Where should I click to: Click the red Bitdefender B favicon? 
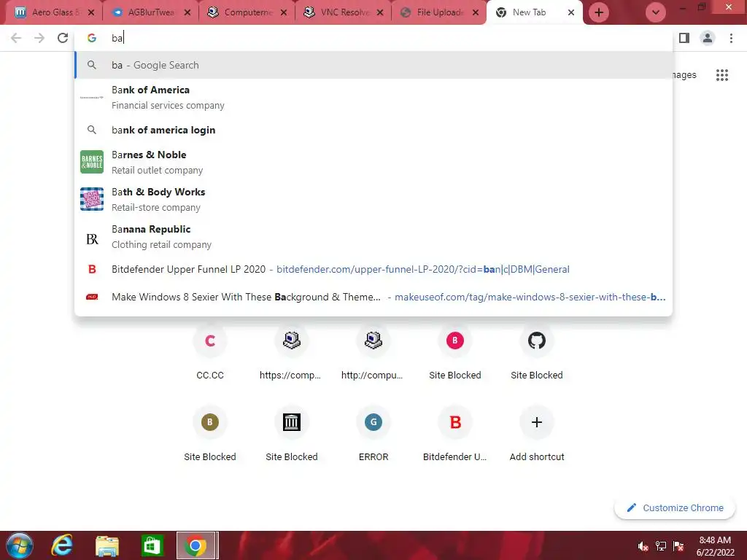coord(92,269)
